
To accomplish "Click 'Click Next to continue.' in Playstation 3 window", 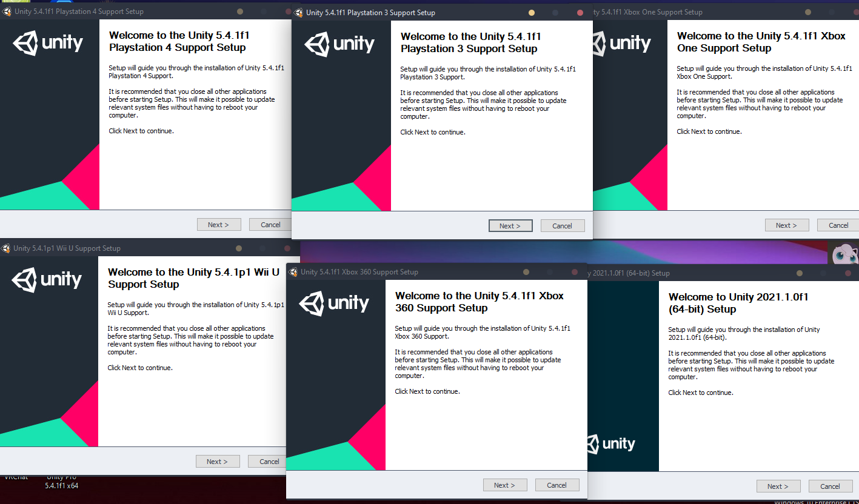I will 433,132.
